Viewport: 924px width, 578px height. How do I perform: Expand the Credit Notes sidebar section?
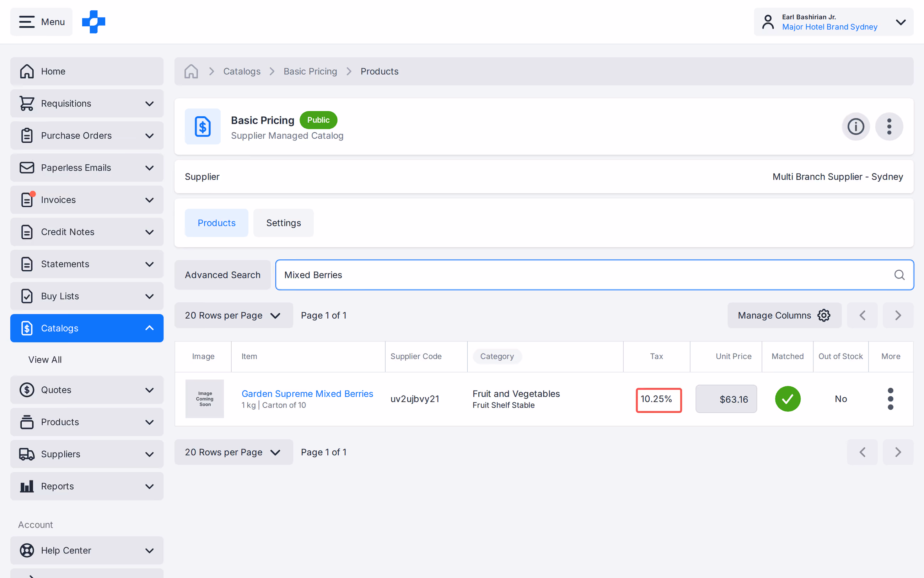87,232
